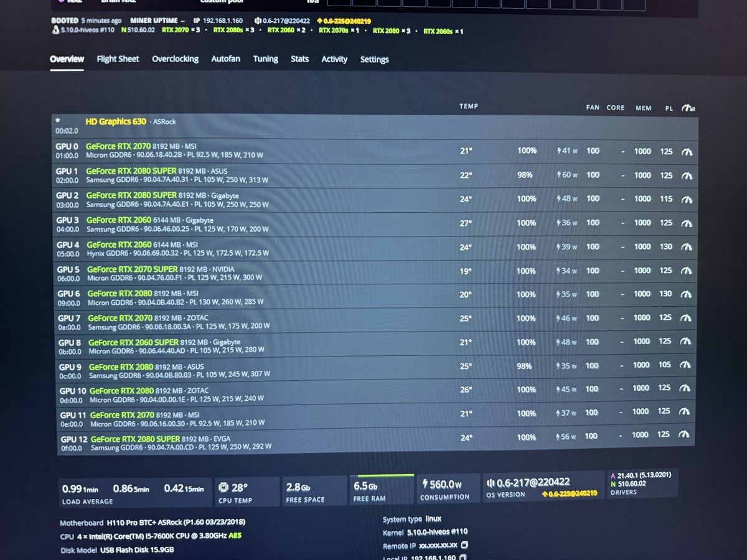Select GPU 5 GeForce RTX 2070 SUPER name
747x560 pixels.
pos(133,269)
